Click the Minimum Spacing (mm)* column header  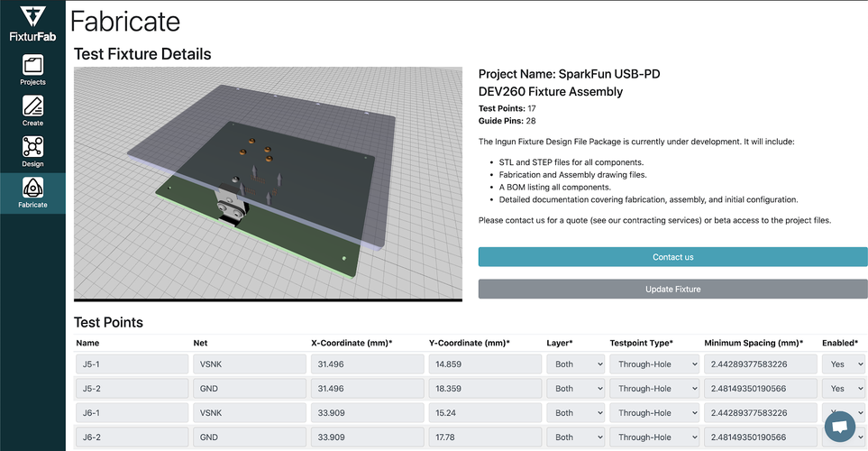(754, 343)
